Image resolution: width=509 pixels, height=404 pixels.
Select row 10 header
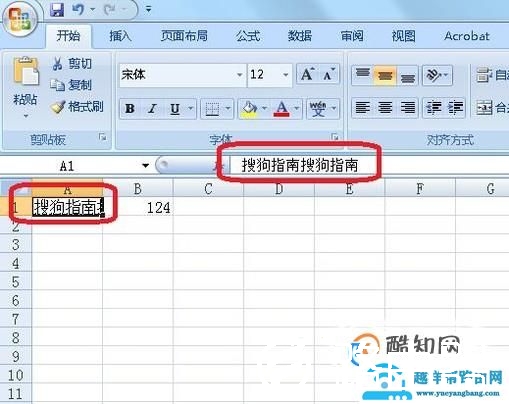coord(15,375)
